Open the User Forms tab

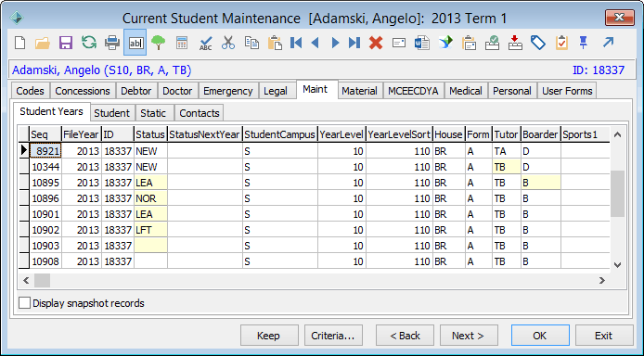567,91
